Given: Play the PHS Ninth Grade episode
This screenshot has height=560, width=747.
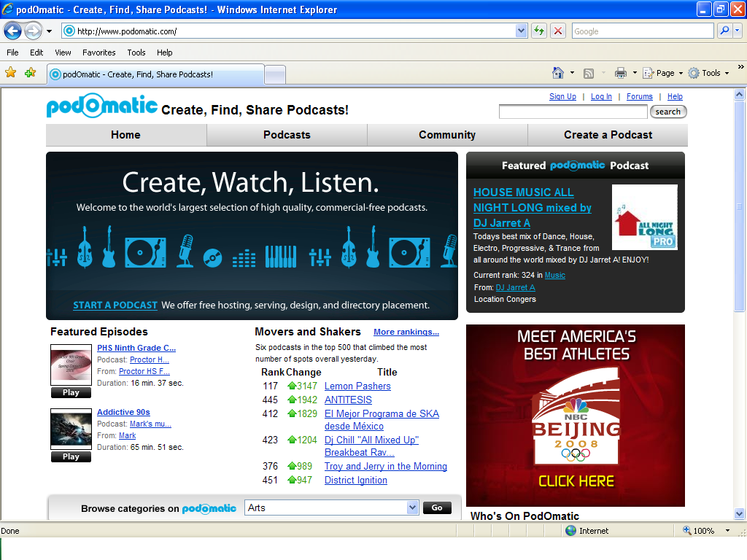Looking at the screenshot, I should pyautogui.click(x=71, y=392).
